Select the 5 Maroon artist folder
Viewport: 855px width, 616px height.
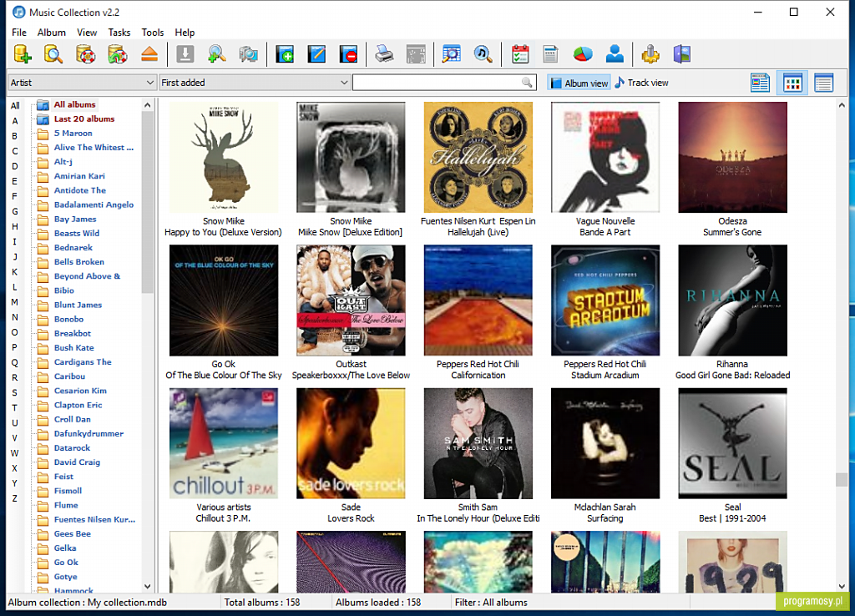(73, 133)
